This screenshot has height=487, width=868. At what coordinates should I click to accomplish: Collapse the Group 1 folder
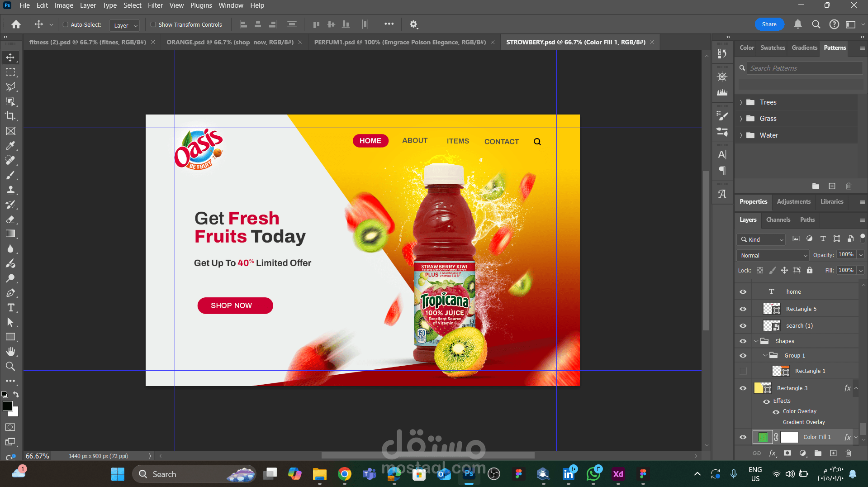pos(765,356)
